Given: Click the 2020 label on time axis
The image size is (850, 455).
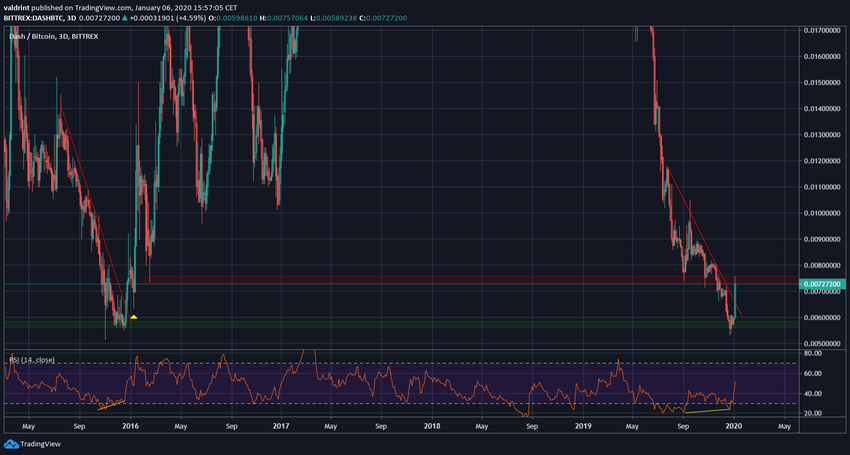Looking at the screenshot, I should tap(732, 425).
